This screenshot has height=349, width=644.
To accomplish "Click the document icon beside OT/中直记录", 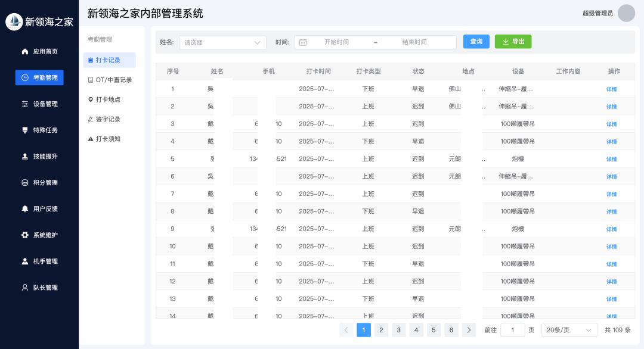I will coord(91,80).
